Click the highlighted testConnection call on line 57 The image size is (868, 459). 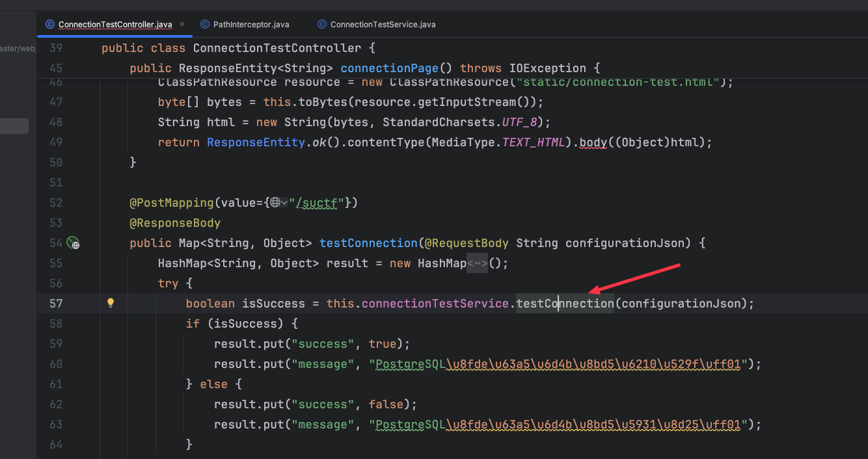[565, 304]
